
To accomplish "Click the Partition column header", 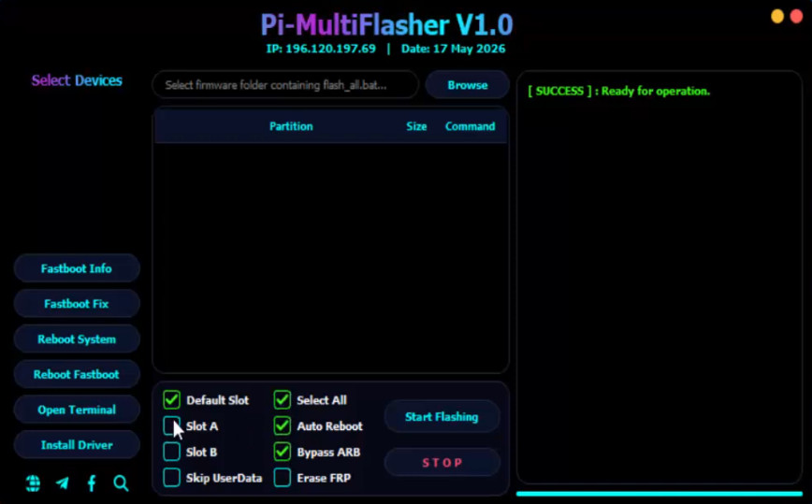I will [x=291, y=126].
